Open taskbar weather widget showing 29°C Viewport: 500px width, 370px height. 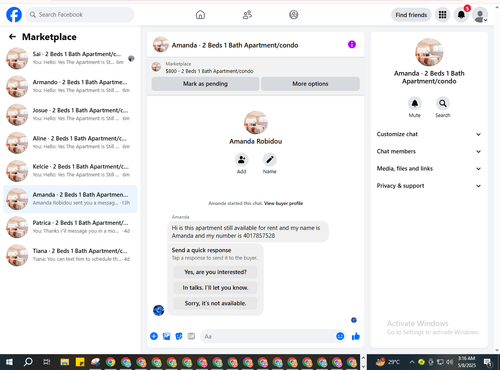tap(387, 362)
